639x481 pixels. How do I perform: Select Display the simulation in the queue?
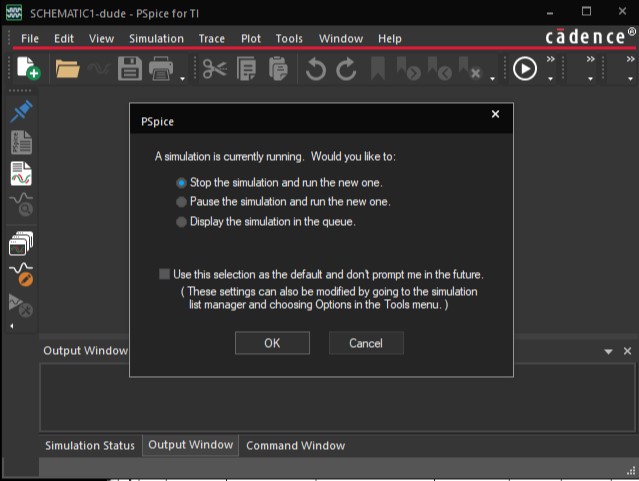[266, 221]
